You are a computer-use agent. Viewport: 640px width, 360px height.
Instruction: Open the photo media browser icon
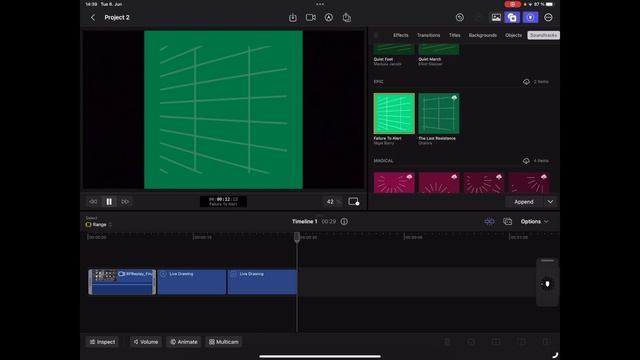[496, 18]
